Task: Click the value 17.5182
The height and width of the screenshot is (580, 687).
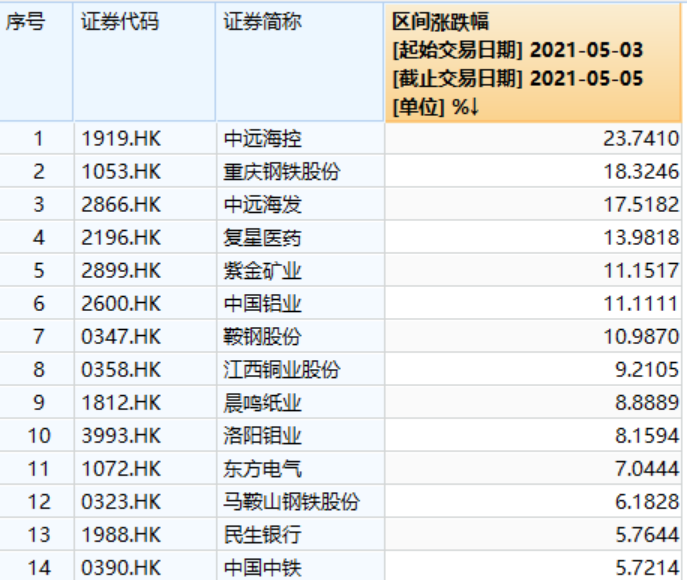Action: click(641, 205)
